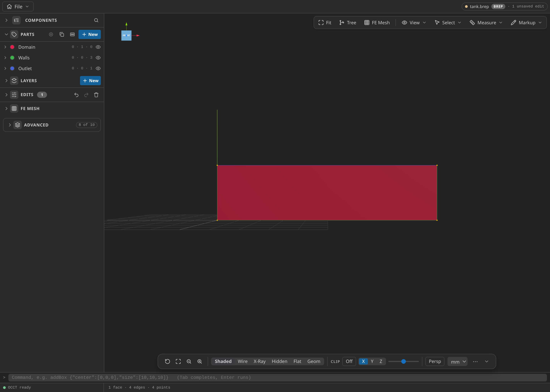Open the mm units dropdown
The height and width of the screenshot is (392, 550).
(x=457, y=362)
